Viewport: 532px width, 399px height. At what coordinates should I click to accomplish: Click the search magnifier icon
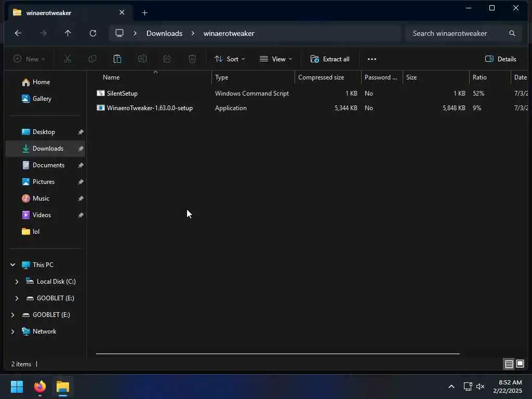(512, 33)
